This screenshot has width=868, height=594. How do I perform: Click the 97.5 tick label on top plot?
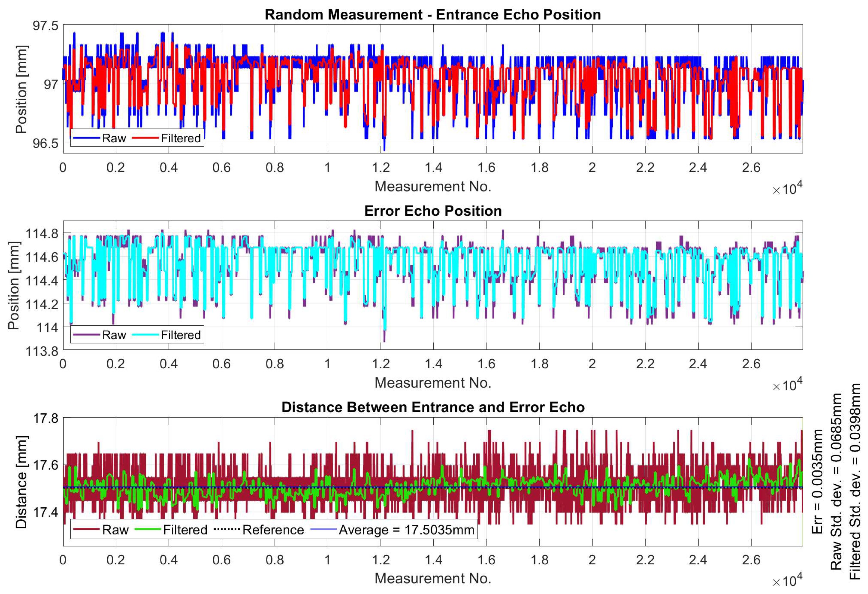pyautogui.click(x=46, y=26)
